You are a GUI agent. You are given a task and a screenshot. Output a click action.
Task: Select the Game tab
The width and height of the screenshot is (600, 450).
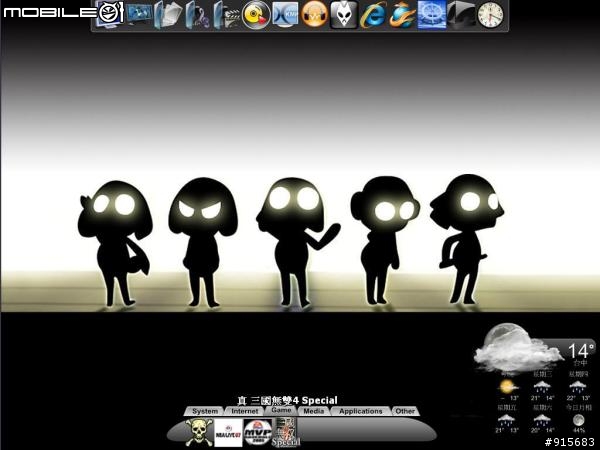click(281, 410)
